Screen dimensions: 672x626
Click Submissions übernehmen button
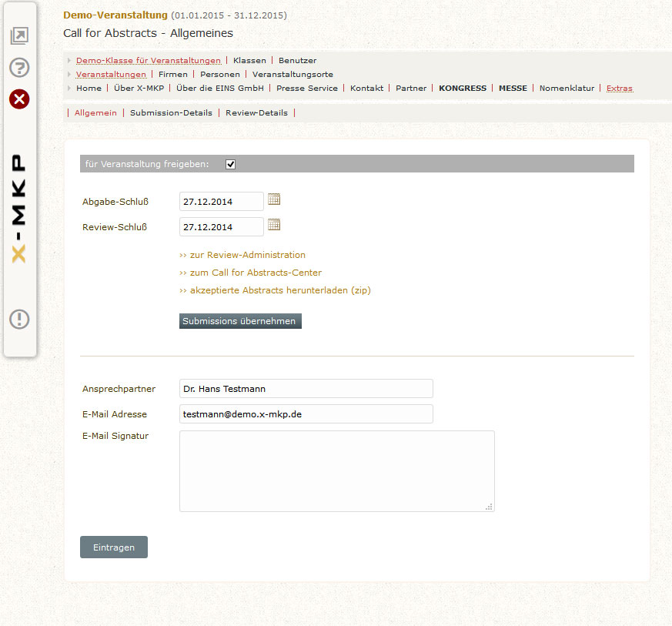pos(240,321)
